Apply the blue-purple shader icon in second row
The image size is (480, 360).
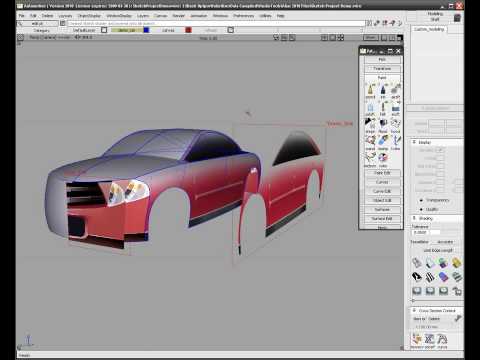(x=443, y=277)
